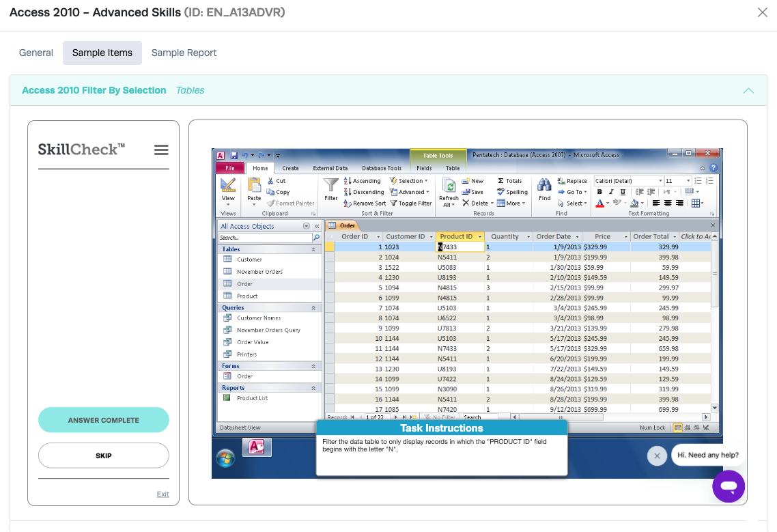
Task: Open Microsoft Access Help question mark
Action: pos(713,168)
